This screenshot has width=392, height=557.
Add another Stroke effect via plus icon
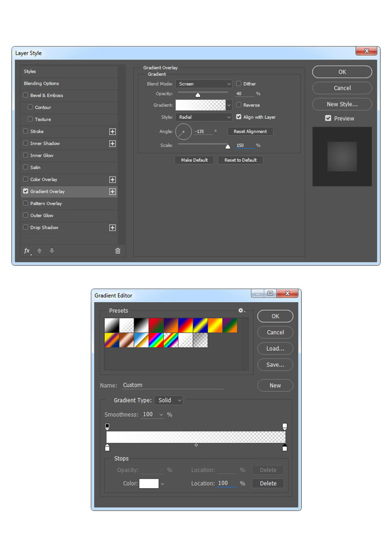(112, 132)
